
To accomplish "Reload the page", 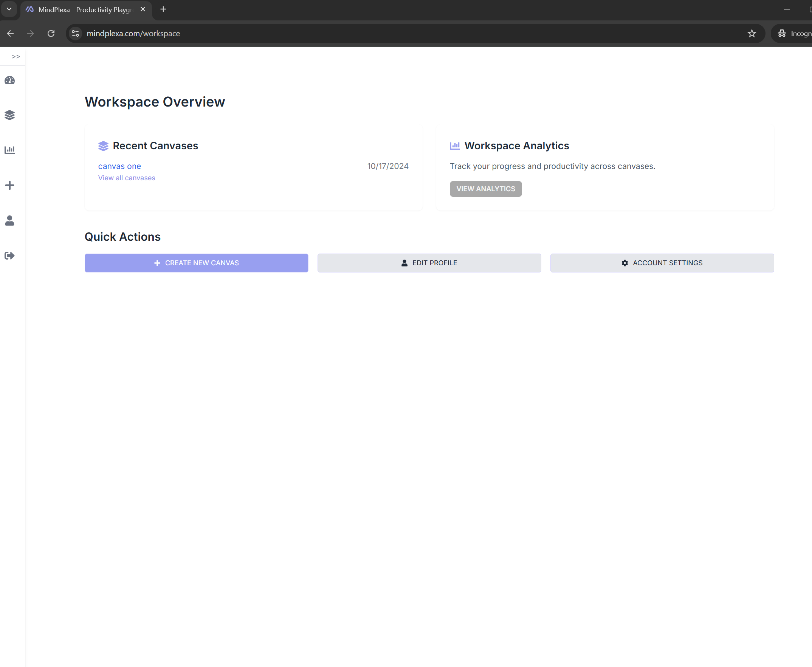I will 51,33.
